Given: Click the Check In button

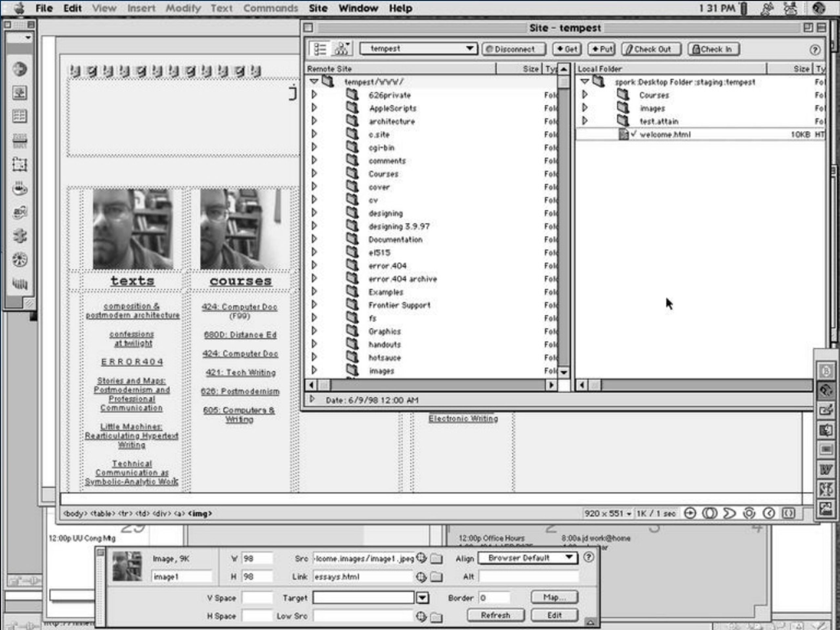Looking at the screenshot, I should [x=714, y=49].
